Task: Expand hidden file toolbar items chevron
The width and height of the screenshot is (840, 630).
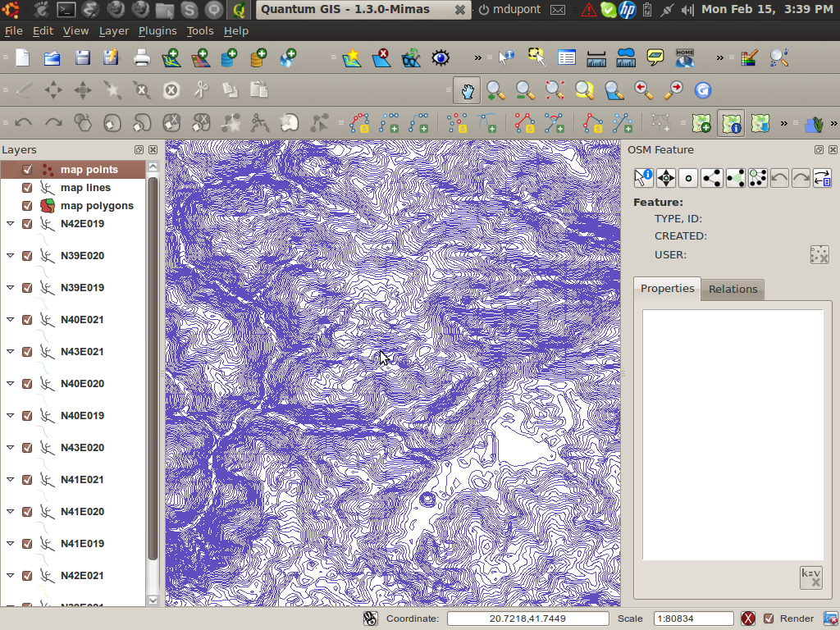Action: [x=477, y=58]
